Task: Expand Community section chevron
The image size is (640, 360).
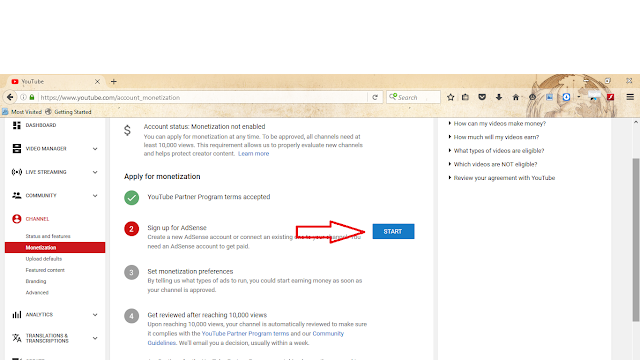Action: click(x=95, y=196)
